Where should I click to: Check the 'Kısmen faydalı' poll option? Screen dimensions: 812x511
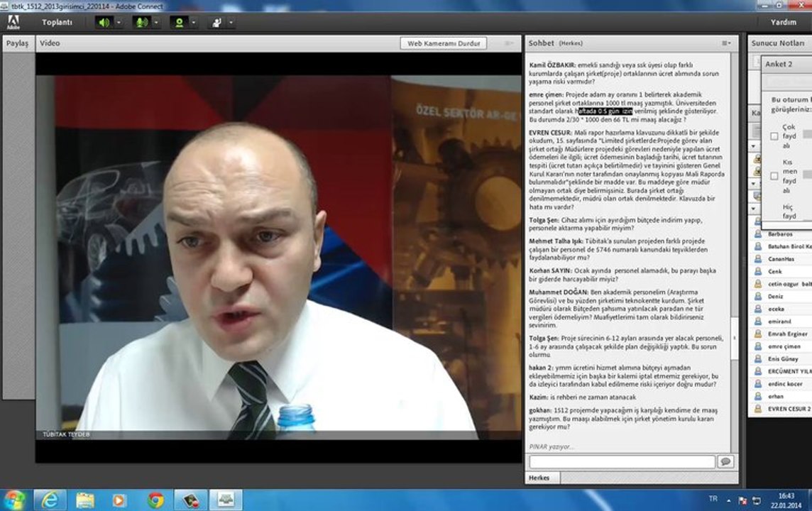point(774,176)
